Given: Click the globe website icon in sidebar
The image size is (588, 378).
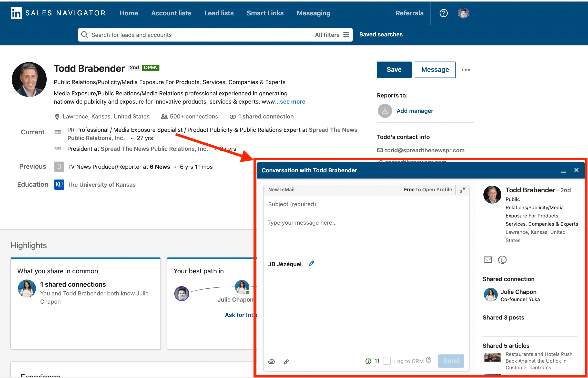Looking at the screenshot, I should 502,260.
